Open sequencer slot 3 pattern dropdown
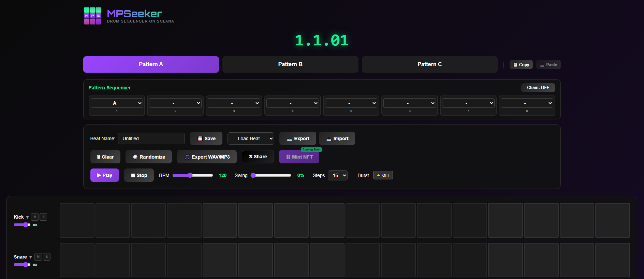644x279 pixels. [x=234, y=103]
